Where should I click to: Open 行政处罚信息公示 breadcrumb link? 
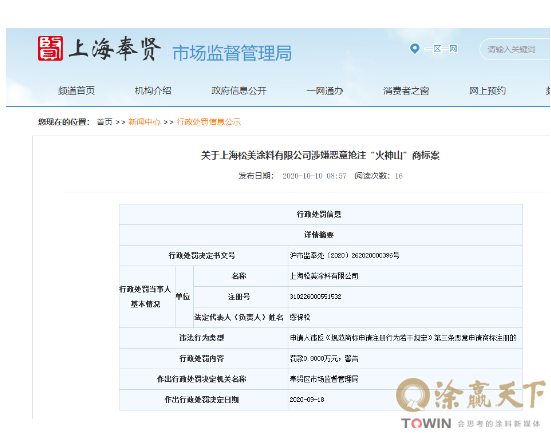tap(209, 122)
